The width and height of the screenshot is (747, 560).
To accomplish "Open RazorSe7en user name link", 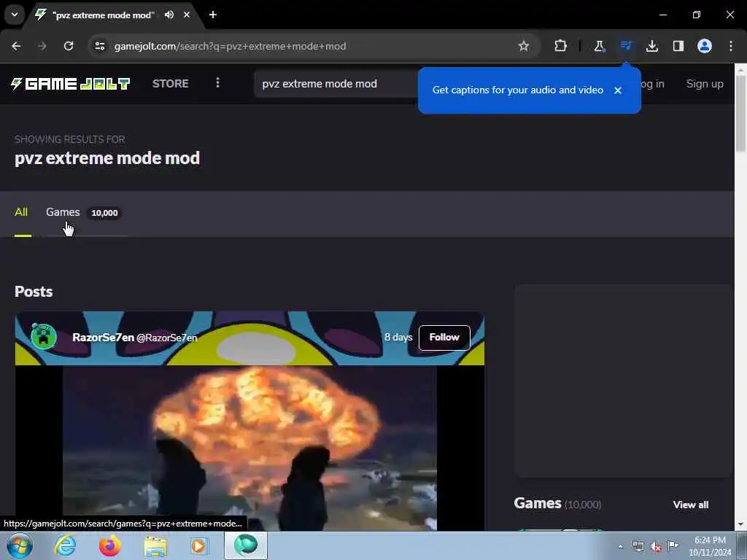I will point(103,338).
